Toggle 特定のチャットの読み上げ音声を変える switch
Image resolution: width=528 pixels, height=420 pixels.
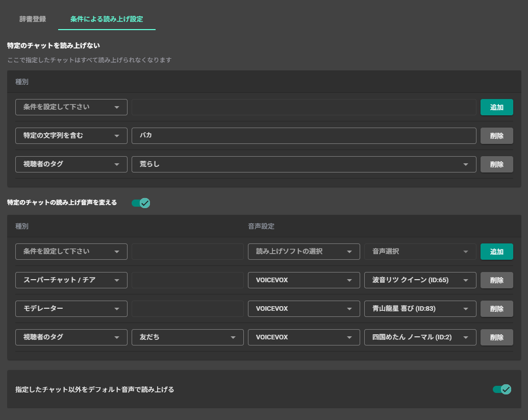click(x=141, y=203)
